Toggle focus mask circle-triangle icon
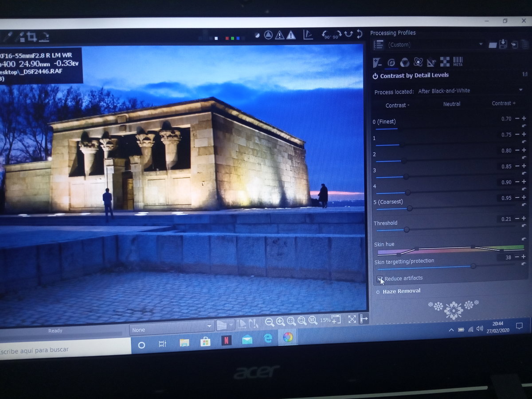532x399 pixels. (x=268, y=35)
